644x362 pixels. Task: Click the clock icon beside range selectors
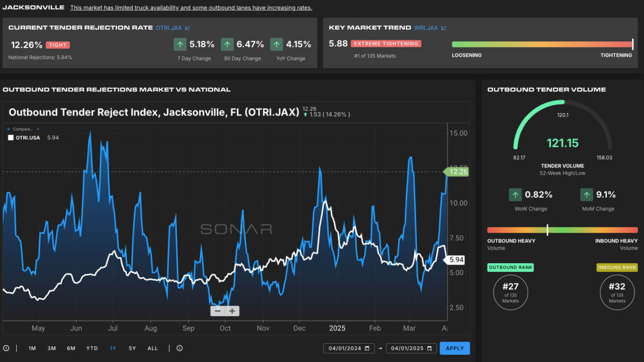6,348
